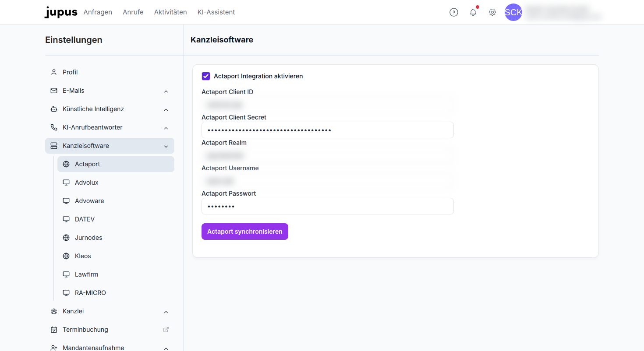Open the settings gear icon
Viewport: 644px width, 351px height.
(492, 12)
